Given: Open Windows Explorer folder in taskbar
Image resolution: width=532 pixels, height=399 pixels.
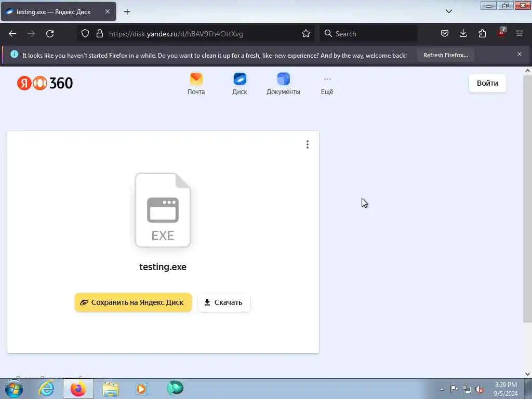Looking at the screenshot, I should point(111,389).
